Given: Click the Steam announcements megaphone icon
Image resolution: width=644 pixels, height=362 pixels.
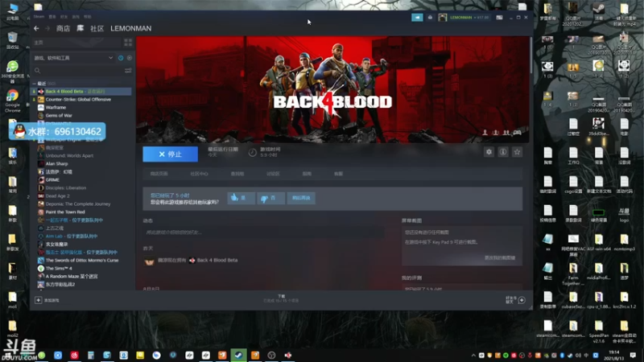Looking at the screenshot, I should click(x=417, y=17).
